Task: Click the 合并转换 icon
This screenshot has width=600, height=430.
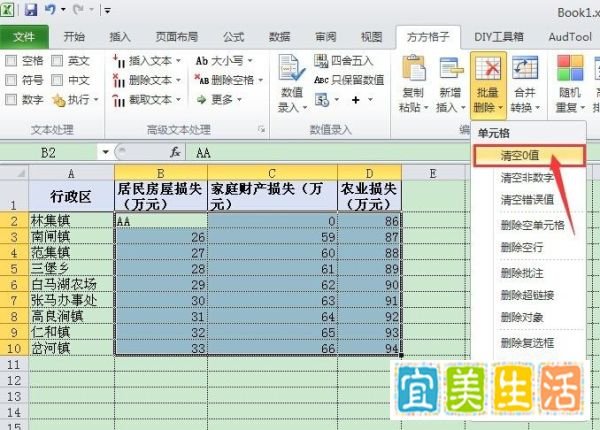Action: coord(525,67)
